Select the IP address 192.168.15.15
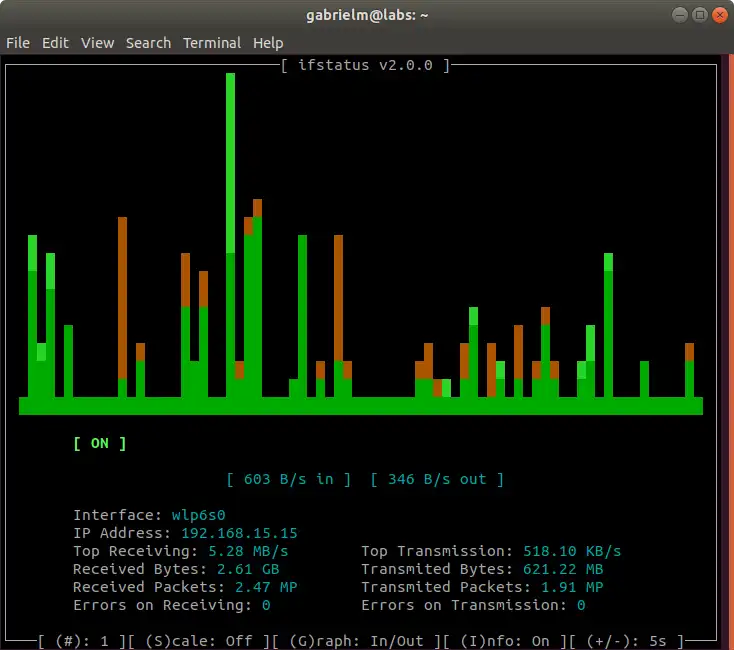Viewport: 734px width, 650px height. click(239, 533)
